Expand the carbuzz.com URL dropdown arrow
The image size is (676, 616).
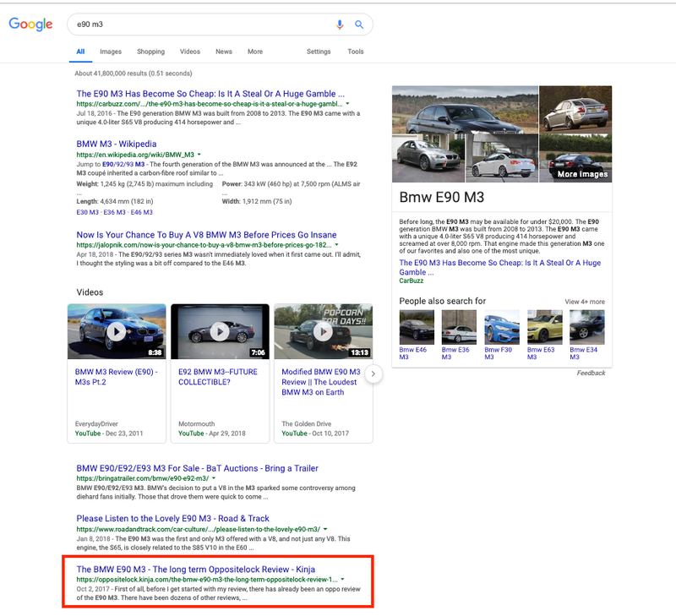tap(347, 104)
